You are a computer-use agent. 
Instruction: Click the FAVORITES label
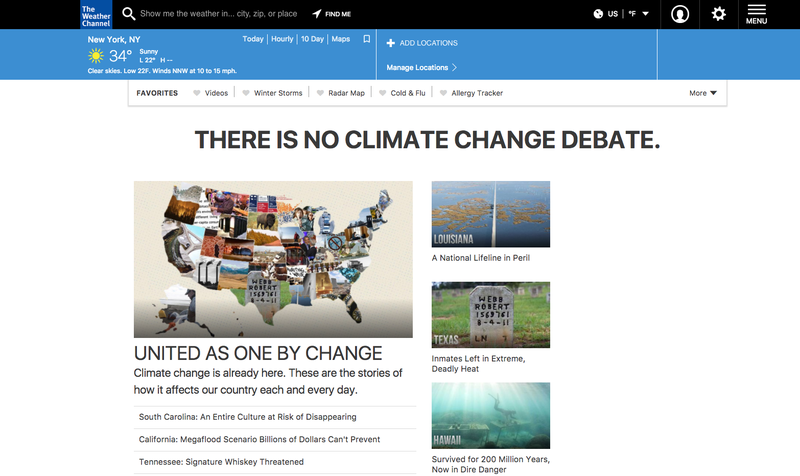pyautogui.click(x=157, y=93)
